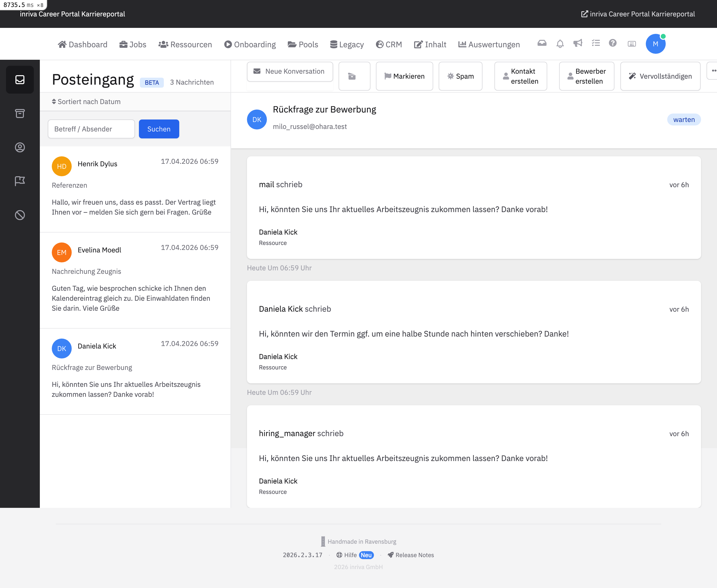
Task: Click the Suchen button
Action: click(x=159, y=129)
